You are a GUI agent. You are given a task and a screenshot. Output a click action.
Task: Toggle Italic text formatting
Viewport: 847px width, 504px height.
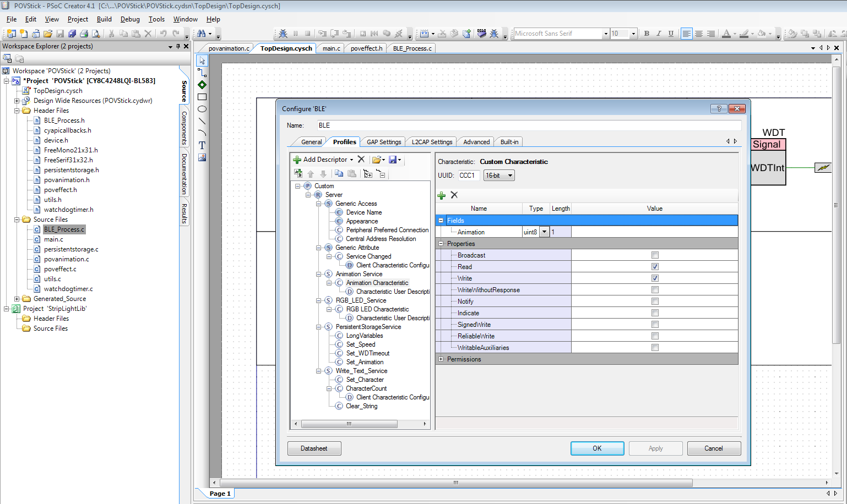pyautogui.click(x=659, y=34)
